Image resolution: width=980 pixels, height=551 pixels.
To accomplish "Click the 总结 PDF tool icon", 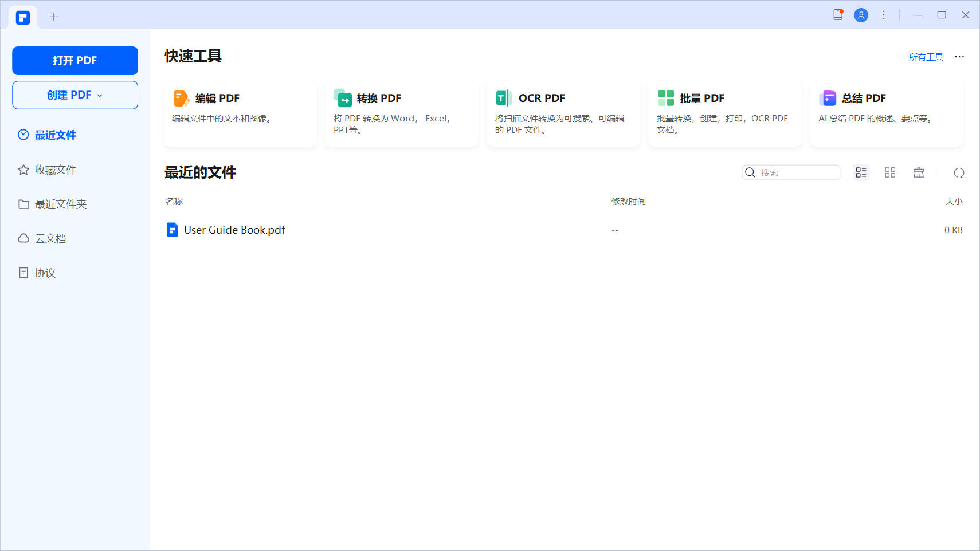I will [828, 99].
